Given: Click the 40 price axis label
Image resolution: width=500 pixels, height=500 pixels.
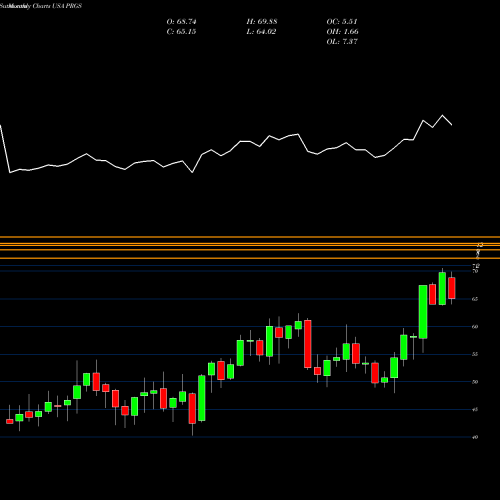Looking at the screenshot, I should (x=475, y=437).
